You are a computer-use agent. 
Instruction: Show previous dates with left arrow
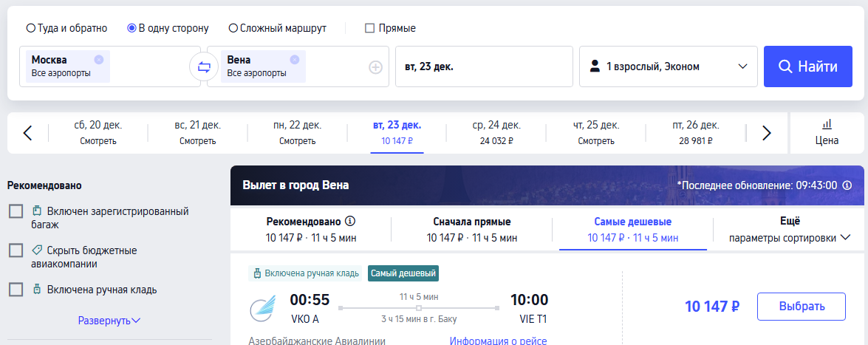pyautogui.click(x=27, y=133)
